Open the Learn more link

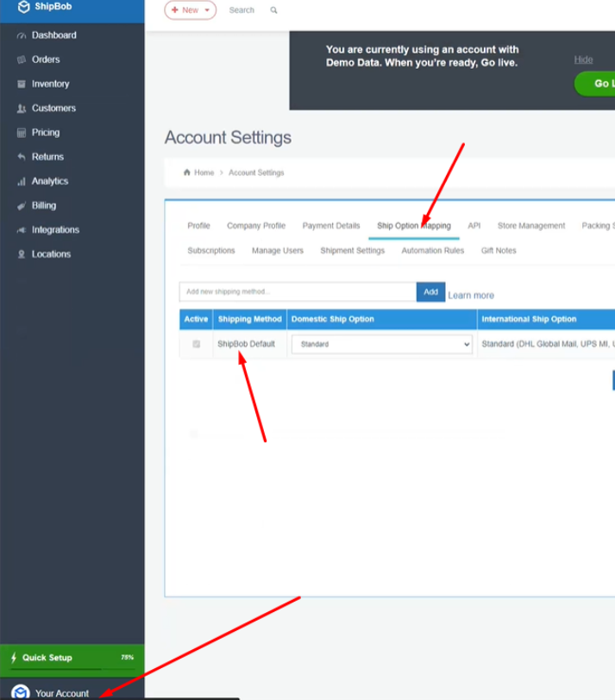click(471, 296)
